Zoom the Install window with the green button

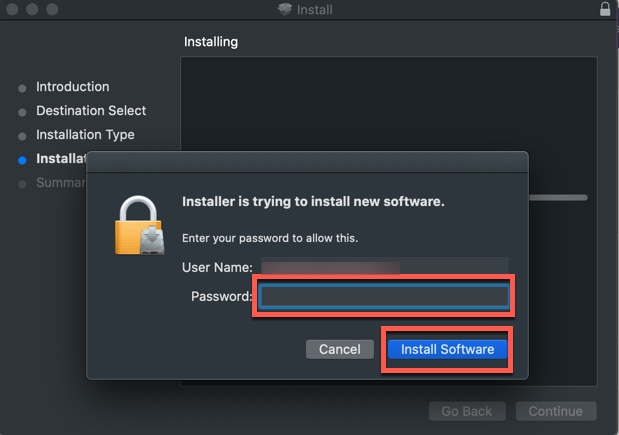click(x=51, y=9)
